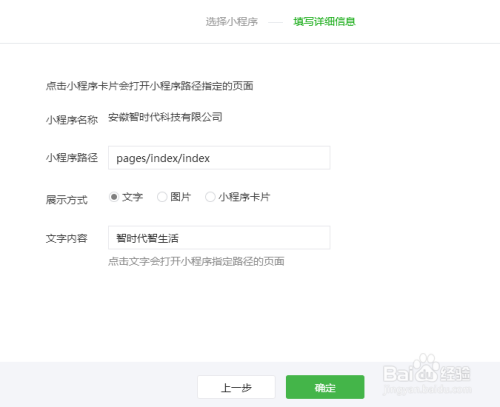Click the 展示方式 label
The image size is (500, 407).
click(67, 200)
